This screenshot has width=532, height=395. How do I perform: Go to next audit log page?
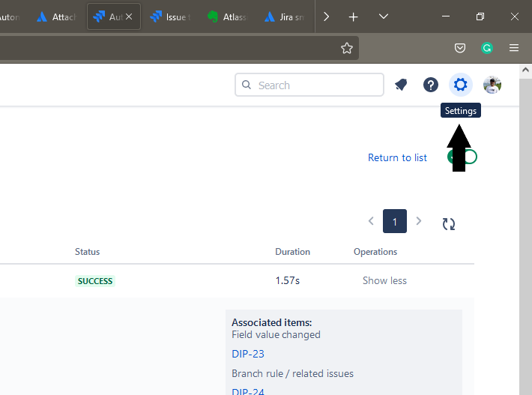pos(419,221)
